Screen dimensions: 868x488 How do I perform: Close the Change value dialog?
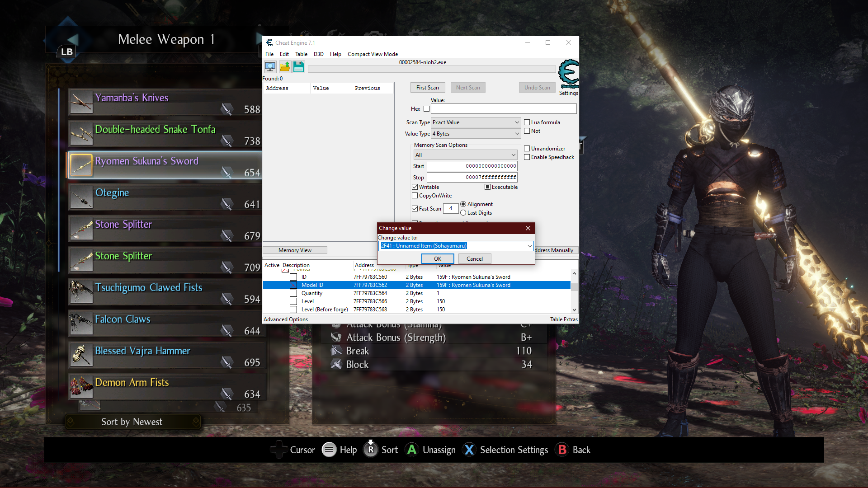click(528, 228)
